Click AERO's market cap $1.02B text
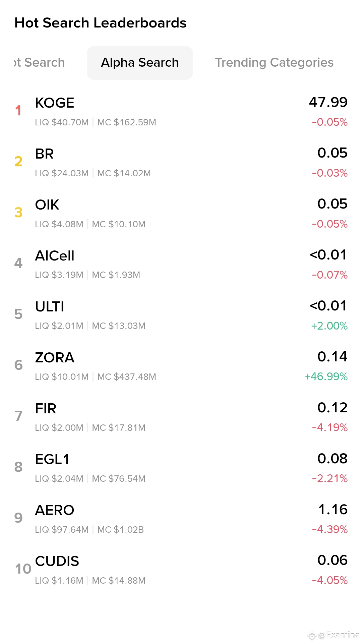Image resolution: width=362 pixels, height=644 pixels. click(120, 530)
